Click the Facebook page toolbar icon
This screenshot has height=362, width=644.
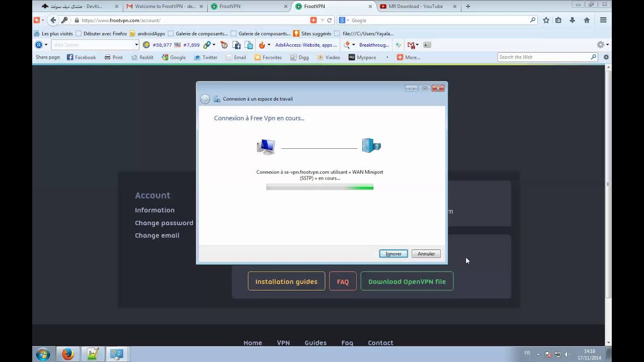236,45
